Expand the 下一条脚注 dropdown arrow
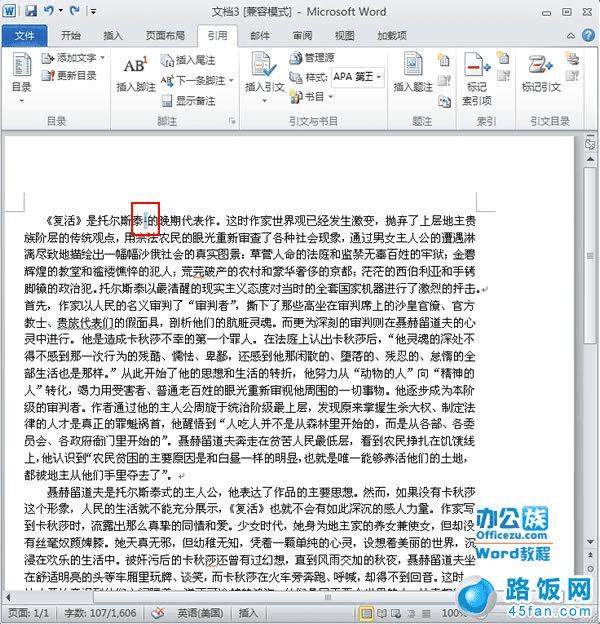This screenshot has width=600, height=624. pyautogui.click(x=231, y=80)
